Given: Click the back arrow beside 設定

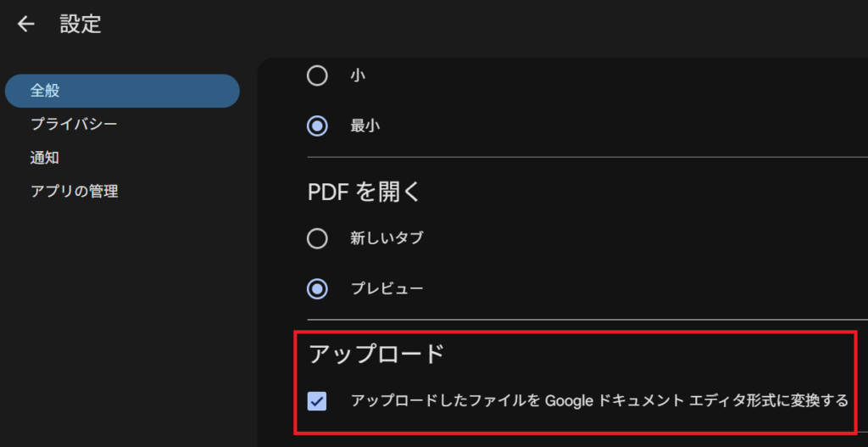Looking at the screenshot, I should (26, 25).
